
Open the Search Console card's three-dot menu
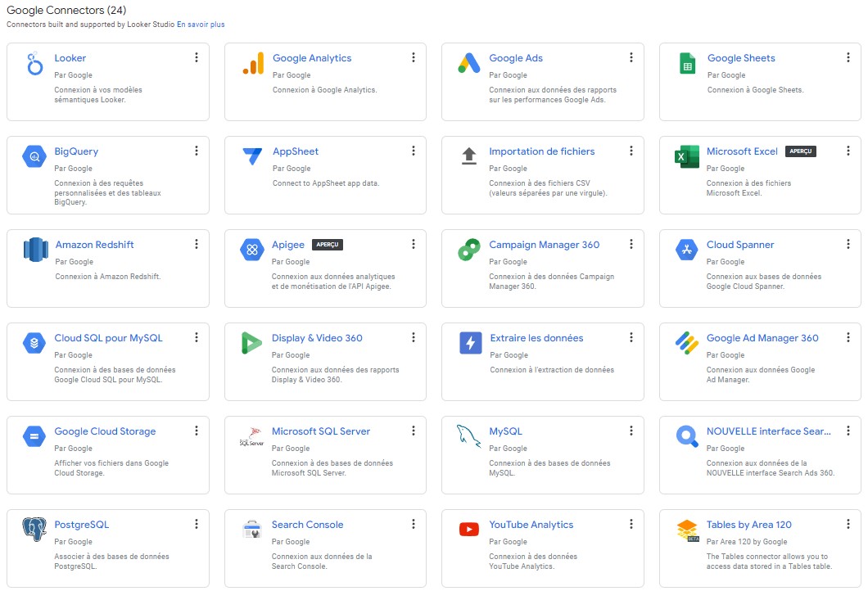[413, 524]
